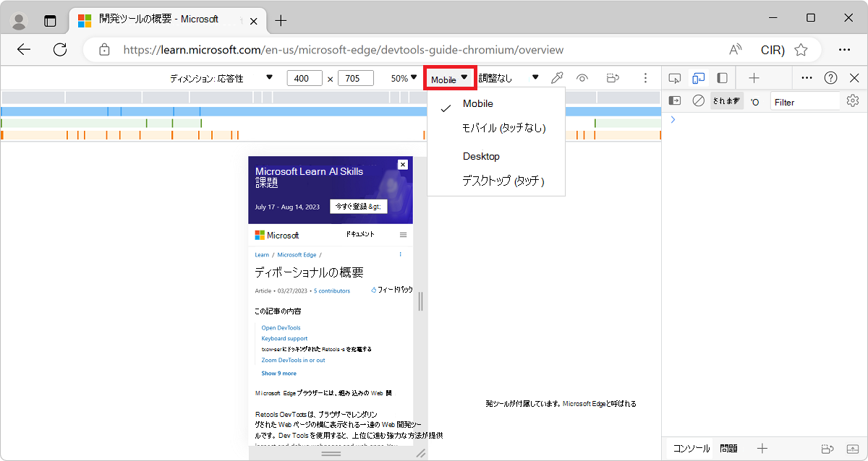This screenshot has height=461, width=868.
Task: Click the Read aloud icon in address bar
Action: tap(736, 50)
